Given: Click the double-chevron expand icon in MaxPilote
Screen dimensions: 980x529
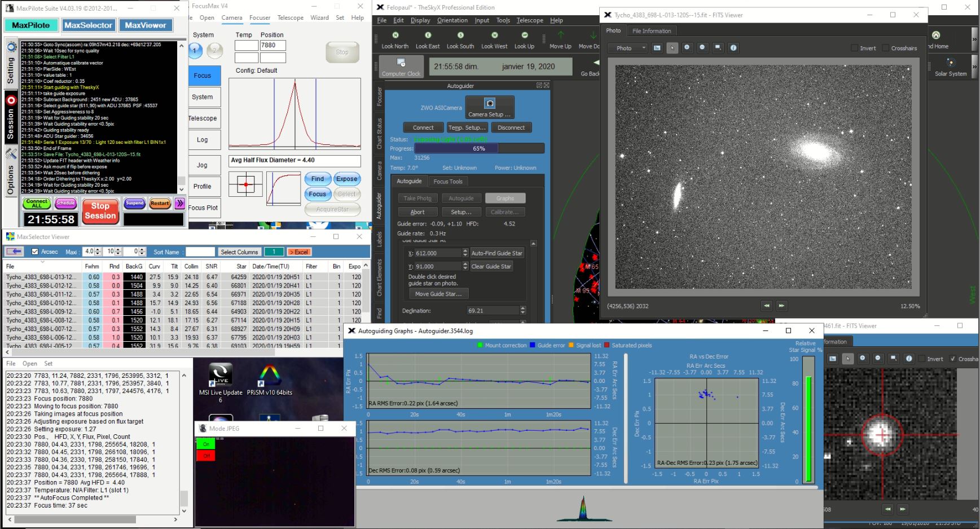Looking at the screenshot, I should tap(179, 203).
